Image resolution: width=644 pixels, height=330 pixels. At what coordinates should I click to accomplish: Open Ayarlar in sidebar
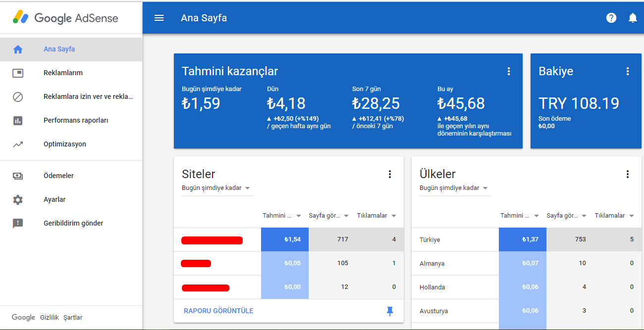pyautogui.click(x=71, y=199)
